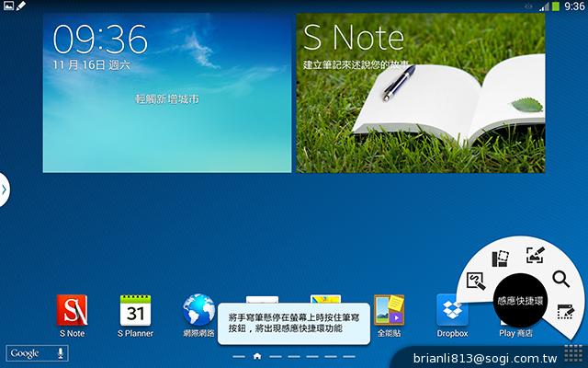
Task: Tap the signal strength indicator
Action: (544, 6)
